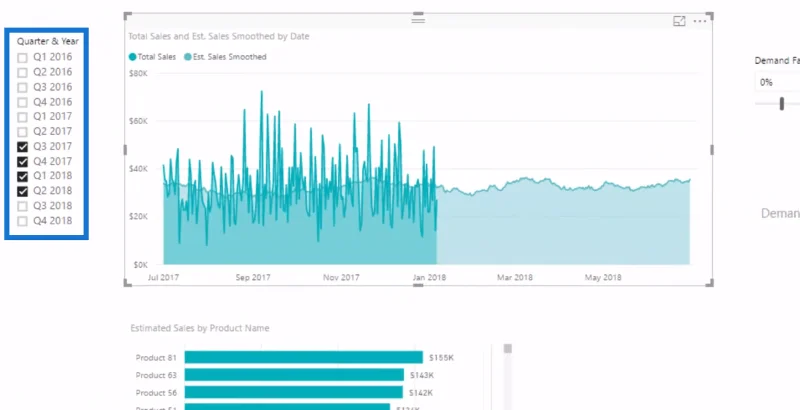Enable the Q4 2018 quarter filter
Image resolution: width=800 pixels, height=410 pixels.
(x=22, y=221)
